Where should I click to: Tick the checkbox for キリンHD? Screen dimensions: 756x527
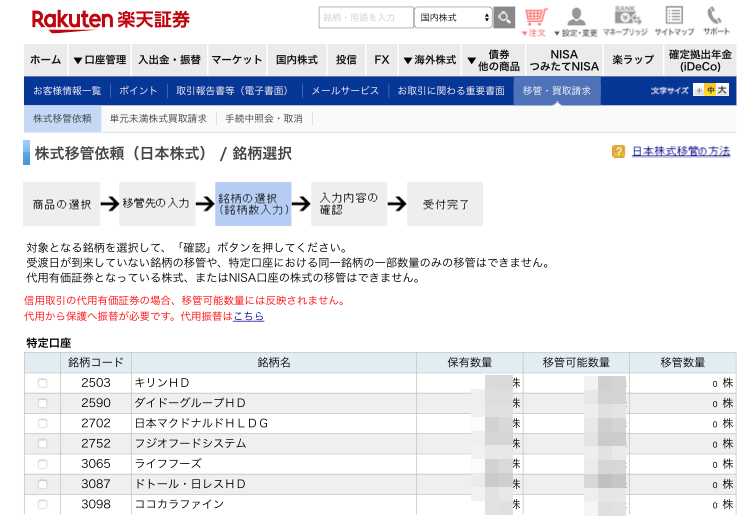42,383
